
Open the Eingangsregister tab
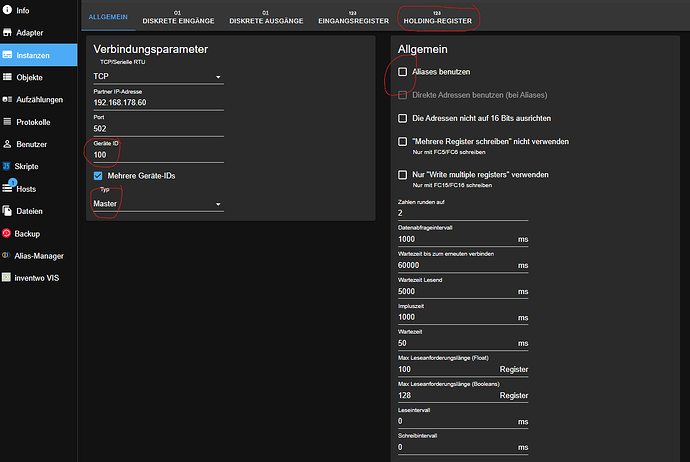[x=353, y=17]
